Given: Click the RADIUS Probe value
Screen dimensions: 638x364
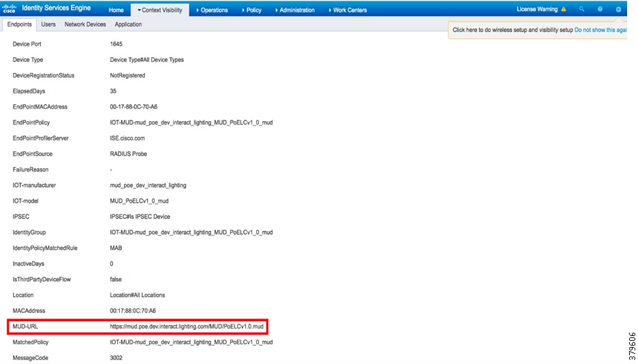Looking at the screenshot, I should pos(128,154).
